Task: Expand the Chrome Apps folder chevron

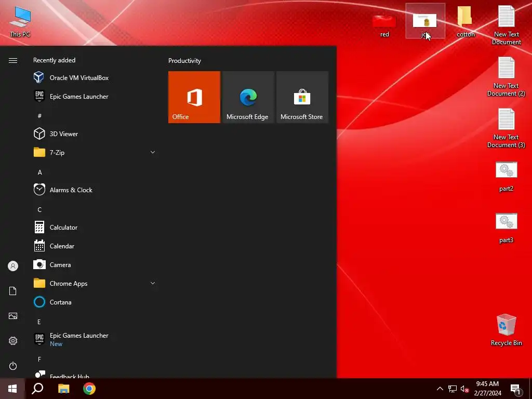Action: [153, 283]
